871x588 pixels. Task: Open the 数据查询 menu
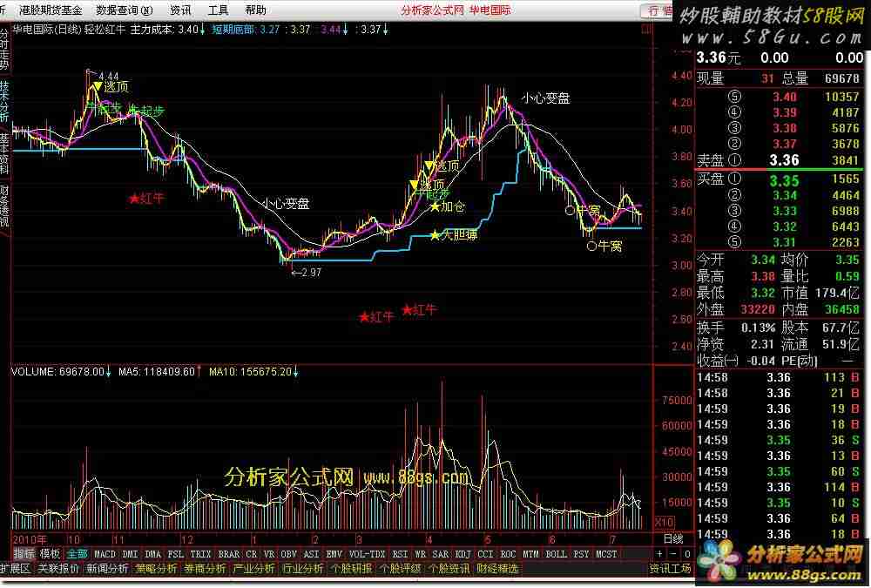(123, 10)
